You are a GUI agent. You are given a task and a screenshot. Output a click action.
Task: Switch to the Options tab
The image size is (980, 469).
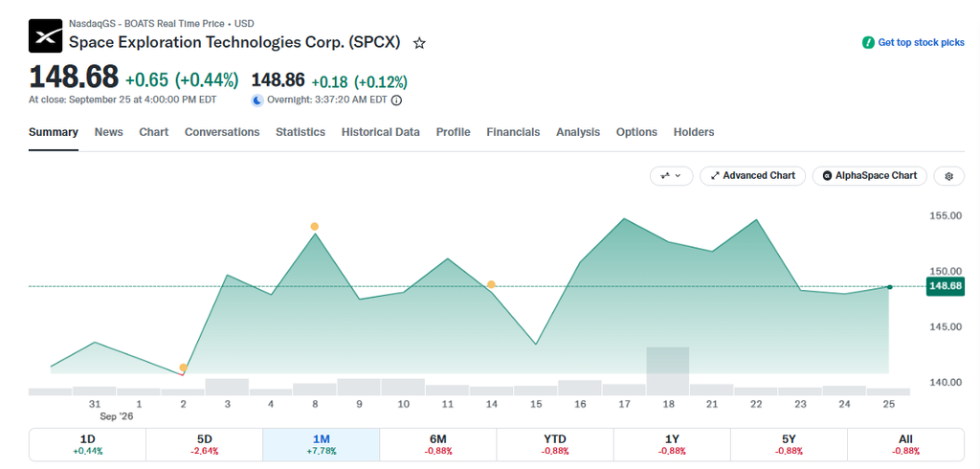click(x=636, y=132)
